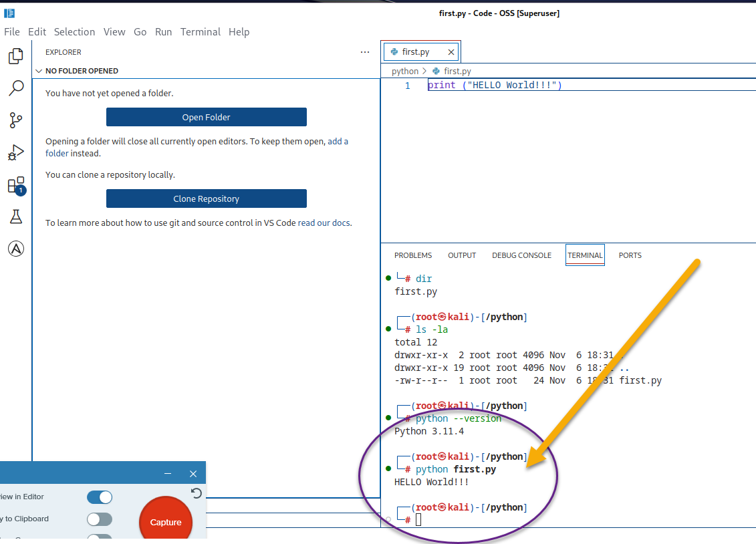Click 'dir' command in terminal

tap(424, 279)
